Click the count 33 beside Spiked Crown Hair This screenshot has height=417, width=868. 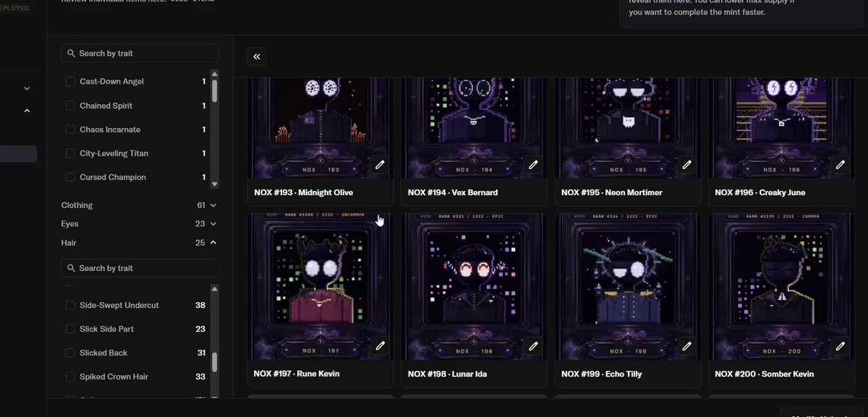pos(200,377)
